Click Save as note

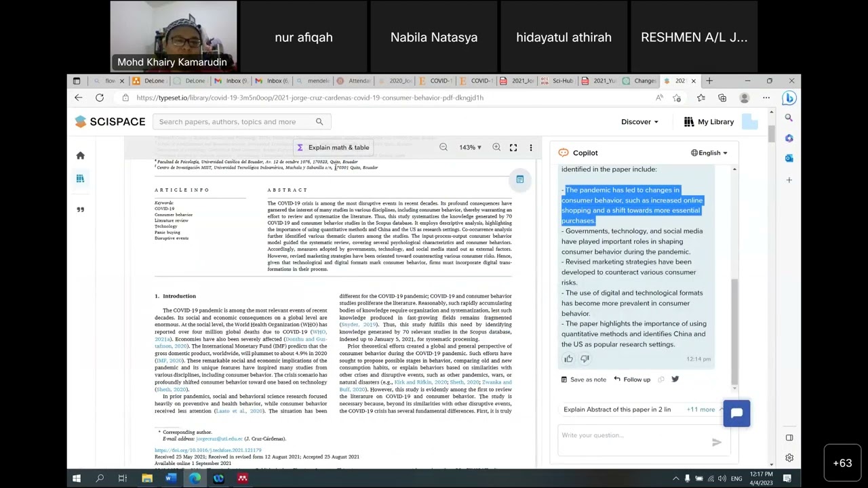[583, 380]
